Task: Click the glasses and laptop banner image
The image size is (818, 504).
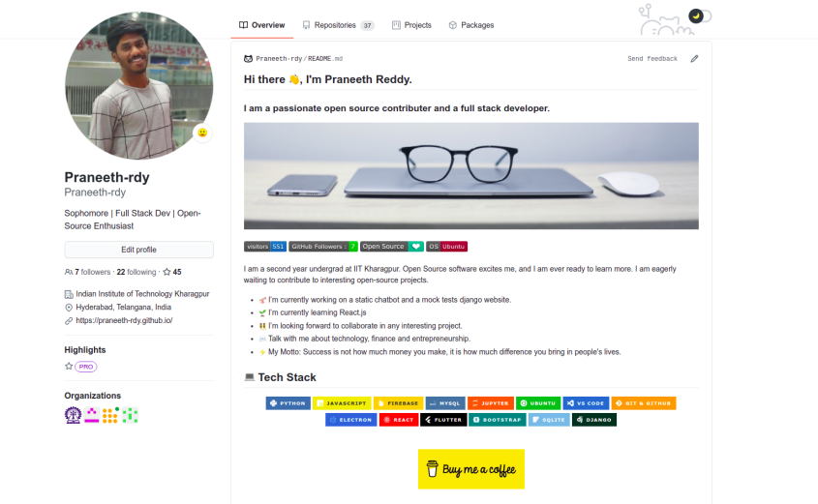Action: (471, 176)
